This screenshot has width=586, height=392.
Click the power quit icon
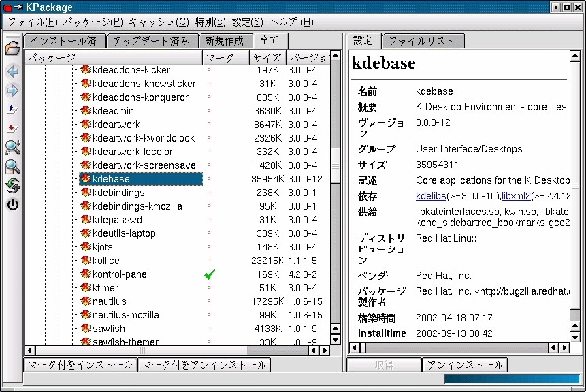(13, 205)
